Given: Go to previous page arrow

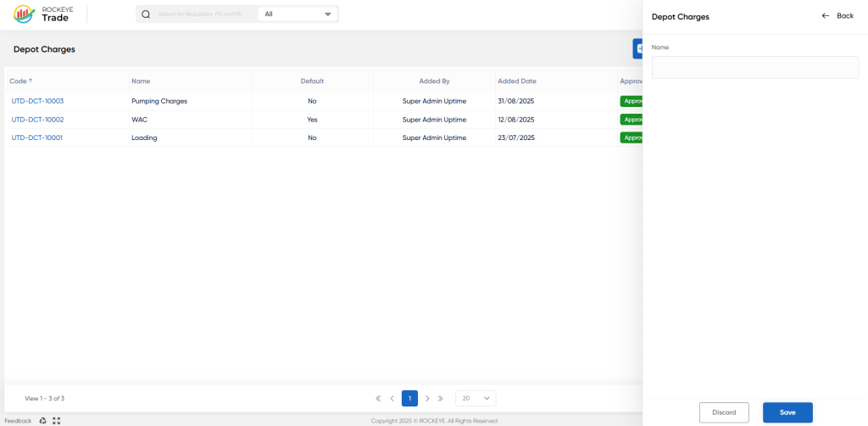Looking at the screenshot, I should [x=392, y=398].
